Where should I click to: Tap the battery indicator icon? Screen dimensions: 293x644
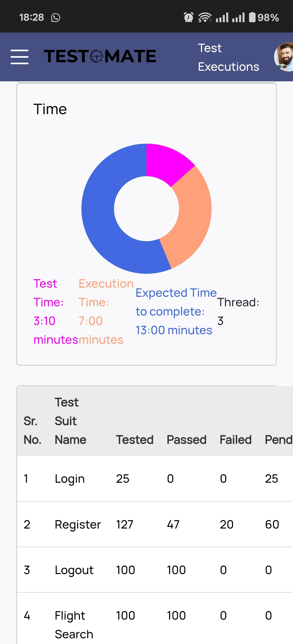[252, 17]
